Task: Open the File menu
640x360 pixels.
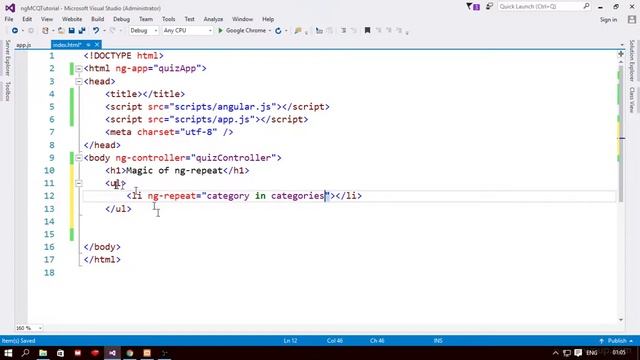Action: pyautogui.click(x=9, y=19)
